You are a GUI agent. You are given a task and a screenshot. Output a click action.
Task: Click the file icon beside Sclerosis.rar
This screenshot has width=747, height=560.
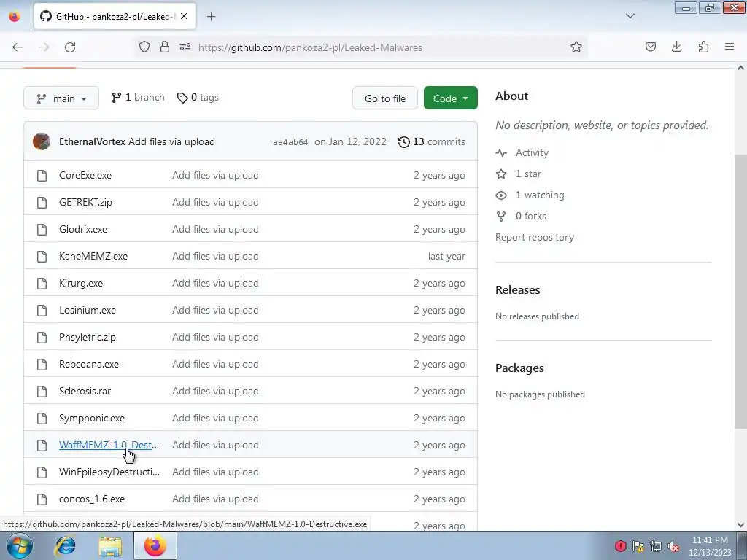(x=42, y=392)
